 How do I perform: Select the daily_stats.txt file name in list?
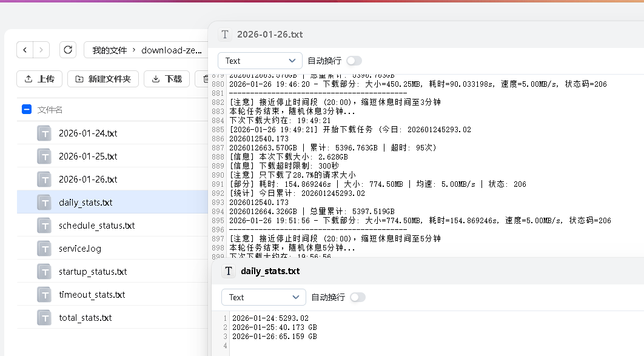[x=86, y=203]
